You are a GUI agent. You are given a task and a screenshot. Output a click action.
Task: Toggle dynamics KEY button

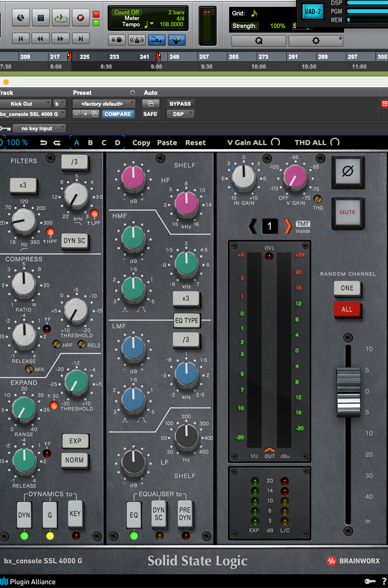[x=75, y=514]
